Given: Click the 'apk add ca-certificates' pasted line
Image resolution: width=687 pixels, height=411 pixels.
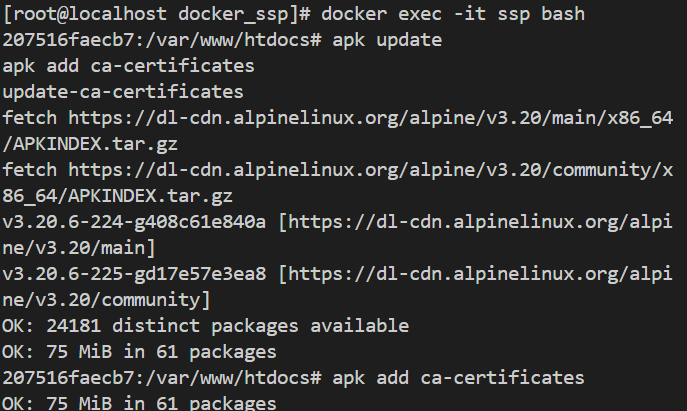Looking at the screenshot, I should [x=128, y=66].
